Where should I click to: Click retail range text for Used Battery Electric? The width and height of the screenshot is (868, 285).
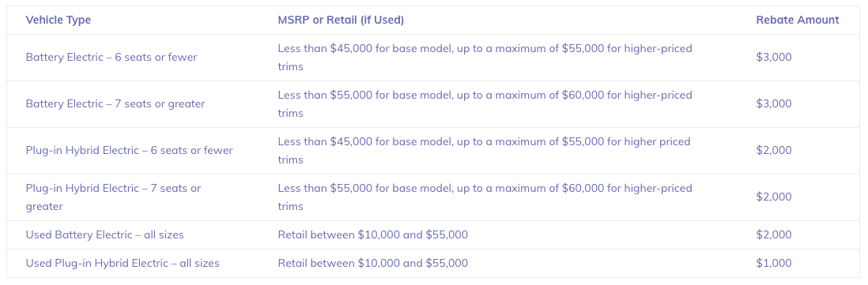pyautogui.click(x=372, y=234)
